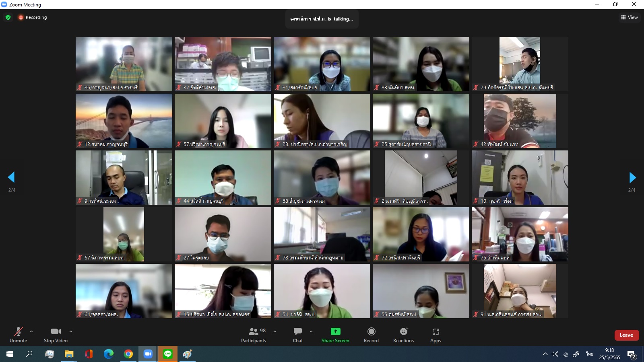Leave the meeting

pos(626,335)
